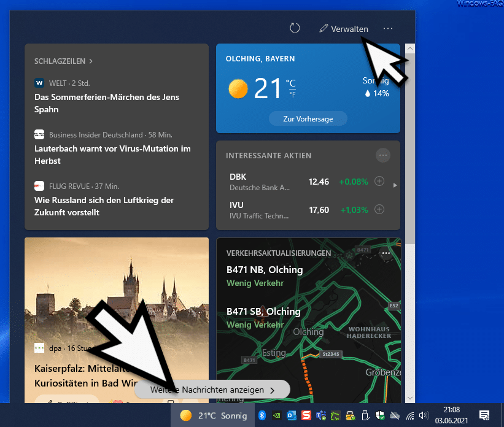Click the dpa source logo
This screenshot has height=427, width=504.
point(39,348)
